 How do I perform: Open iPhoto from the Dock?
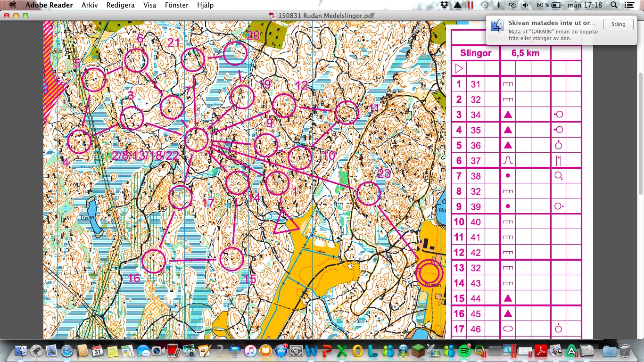click(189, 351)
